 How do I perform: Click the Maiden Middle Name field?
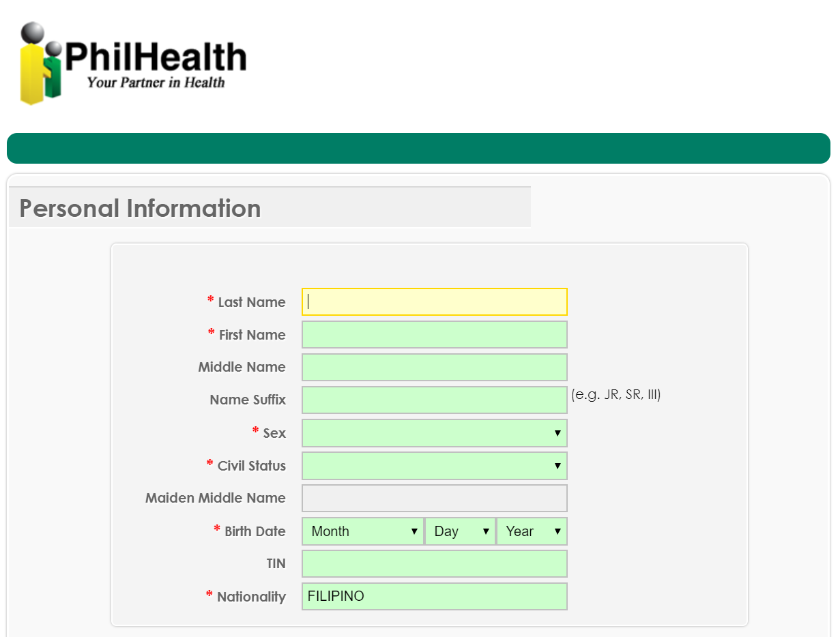[x=435, y=498]
